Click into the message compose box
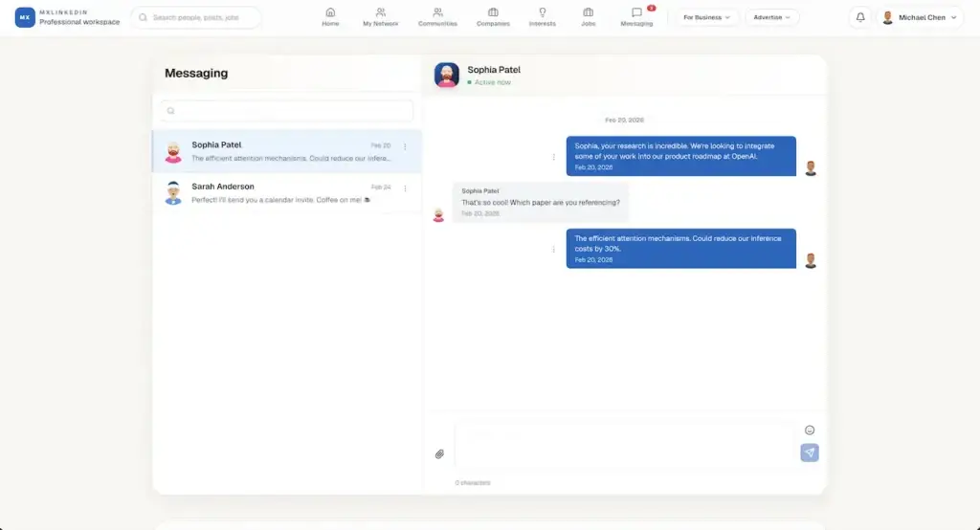Screen dimensions: 980x530 pos(625,446)
